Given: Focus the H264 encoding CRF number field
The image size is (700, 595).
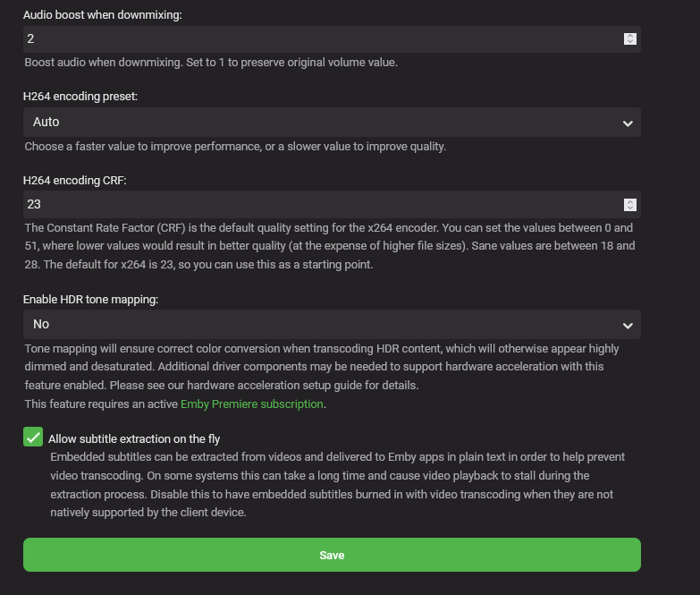Looking at the screenshot, I should point(313,204).
